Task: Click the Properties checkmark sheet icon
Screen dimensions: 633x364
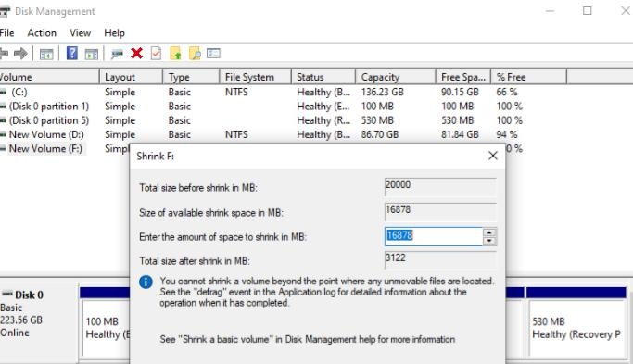Action: (x=156, y=54)
